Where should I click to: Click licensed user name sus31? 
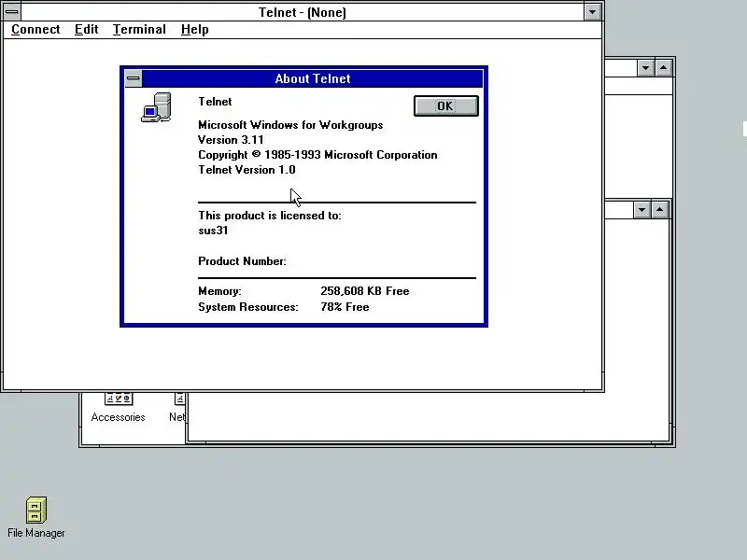[x=213, y=231]
